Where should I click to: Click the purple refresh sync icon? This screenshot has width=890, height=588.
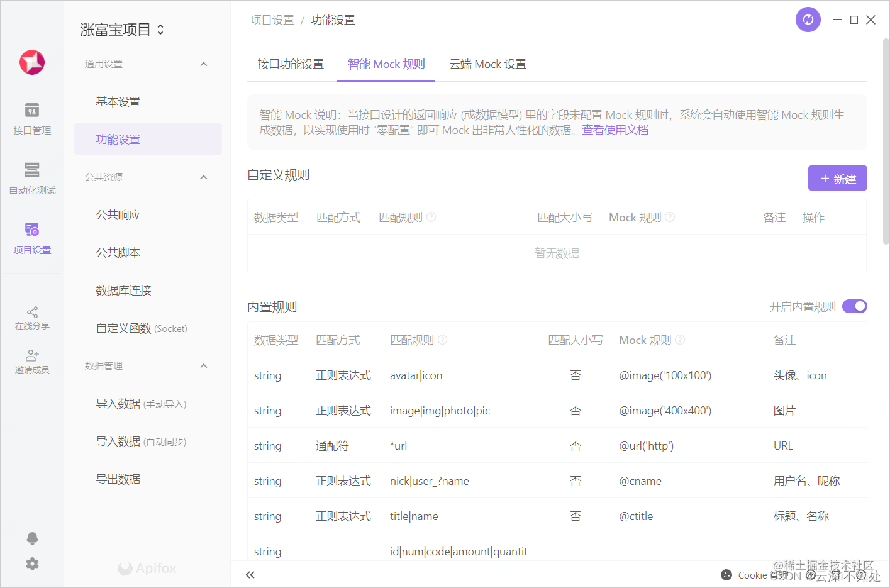pos(808,19)
